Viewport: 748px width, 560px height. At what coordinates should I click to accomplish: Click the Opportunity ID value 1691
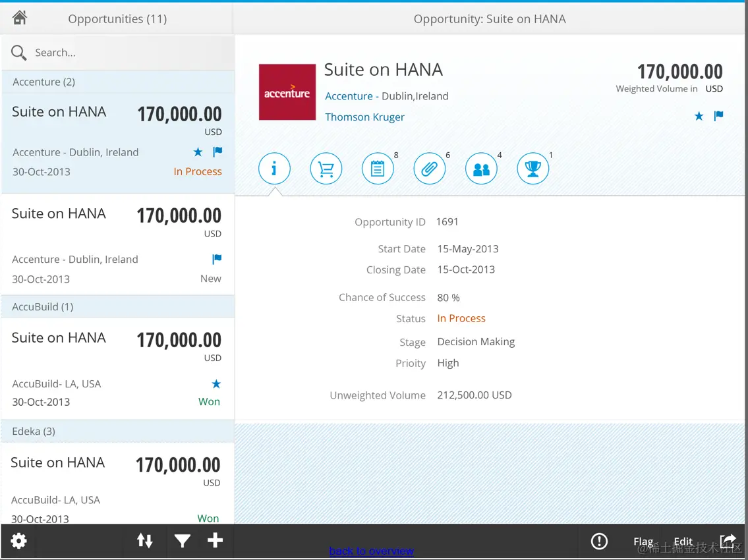pyautogui.click(x=447, y=222)
